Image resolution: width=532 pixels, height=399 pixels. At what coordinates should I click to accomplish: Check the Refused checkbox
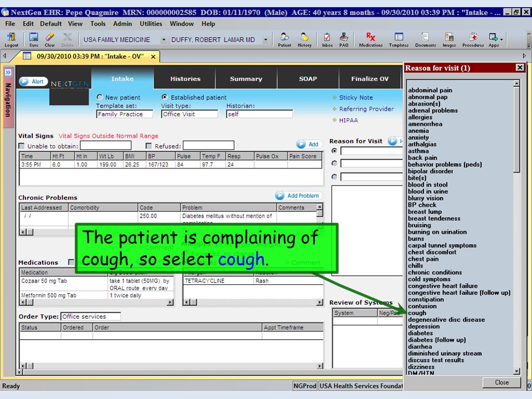pyautogui.click(x=149, y=146)
